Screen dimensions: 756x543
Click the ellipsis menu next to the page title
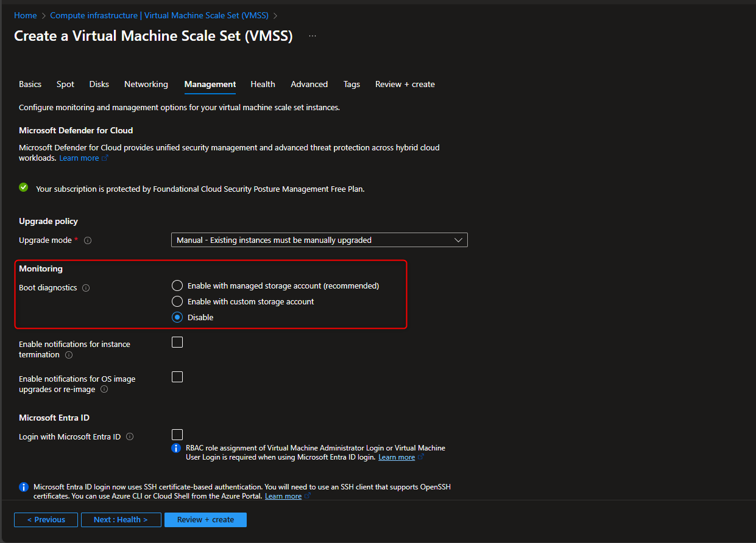click(x=312, y=35)
